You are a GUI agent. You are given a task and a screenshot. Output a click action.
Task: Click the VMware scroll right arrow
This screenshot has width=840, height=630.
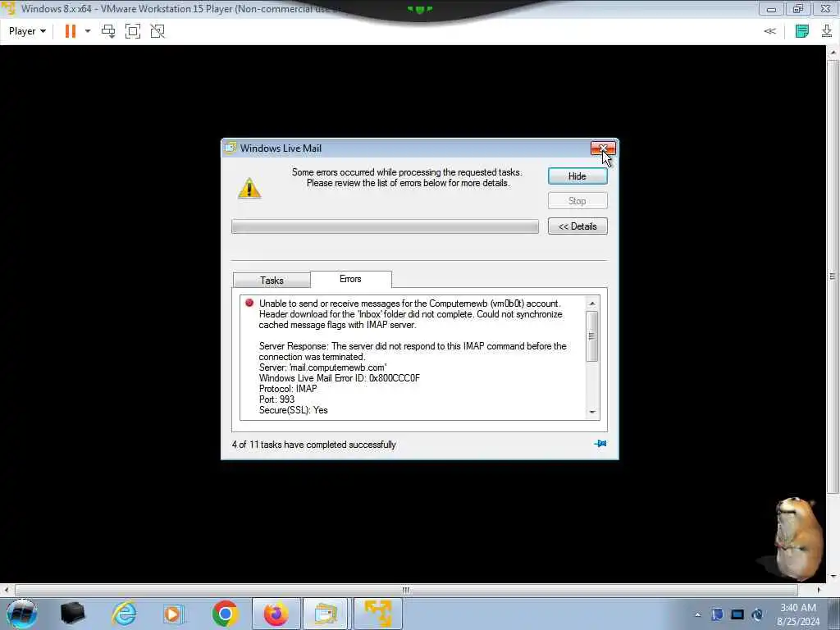click(819, 590)
